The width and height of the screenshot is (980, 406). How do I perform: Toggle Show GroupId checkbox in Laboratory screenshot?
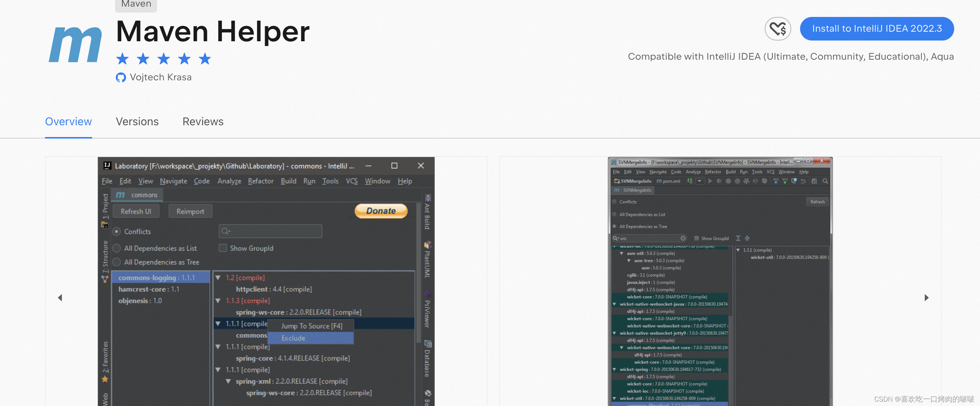pyautogui.click(x=223, y=248)
